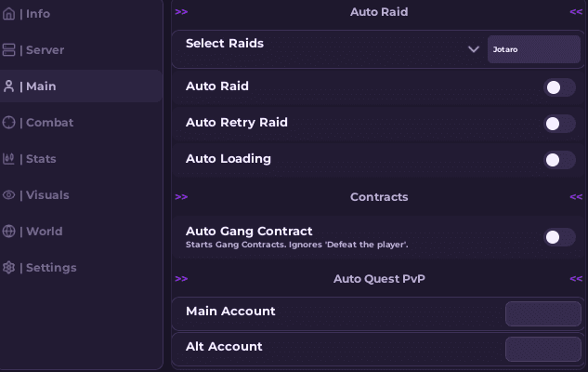This screenshot has height=372, width=588.
Task: Click the server rack icon in sidebar
Action: [9, 50]
